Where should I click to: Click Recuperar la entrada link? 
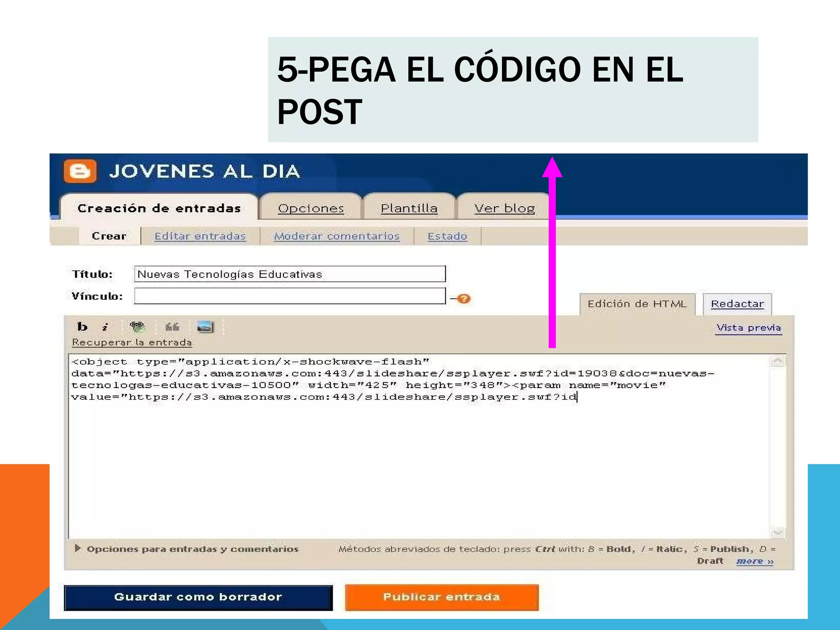[x=132, y=342]
